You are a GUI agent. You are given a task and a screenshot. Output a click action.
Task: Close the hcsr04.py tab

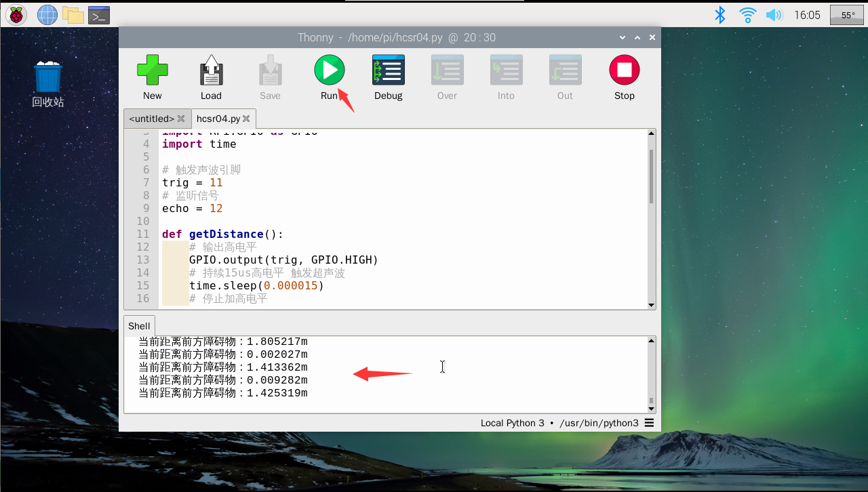tap(246, 119)
